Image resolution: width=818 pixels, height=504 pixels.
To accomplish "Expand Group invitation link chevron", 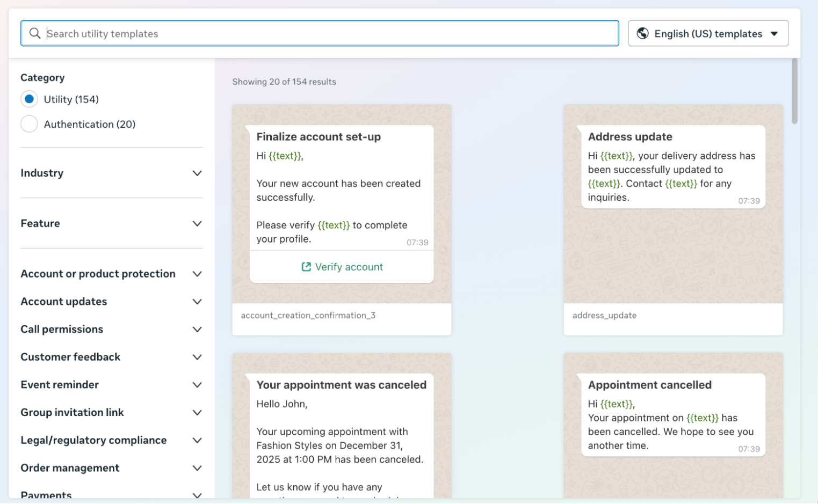I will [197, 413].
